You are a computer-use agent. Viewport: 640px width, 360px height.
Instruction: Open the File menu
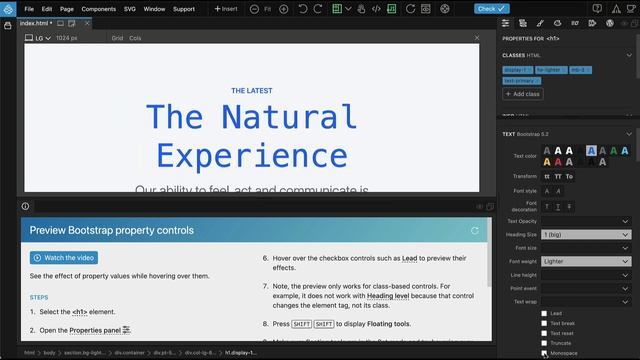[29, 9]
